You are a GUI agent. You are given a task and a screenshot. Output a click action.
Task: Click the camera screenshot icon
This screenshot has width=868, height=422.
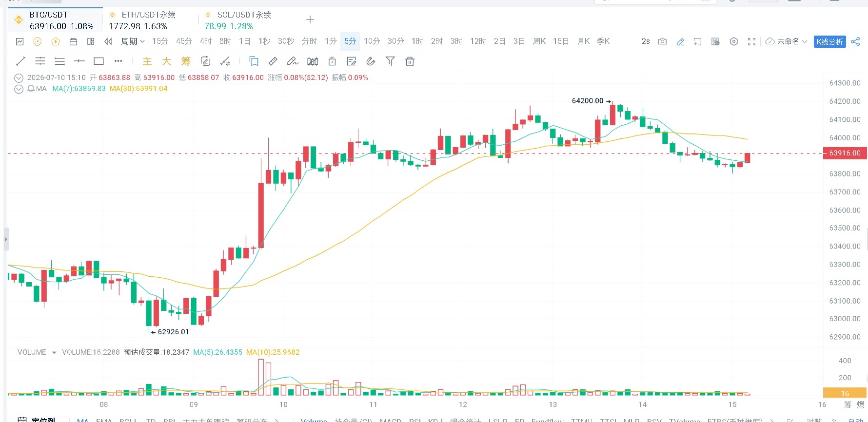(662, 41)
